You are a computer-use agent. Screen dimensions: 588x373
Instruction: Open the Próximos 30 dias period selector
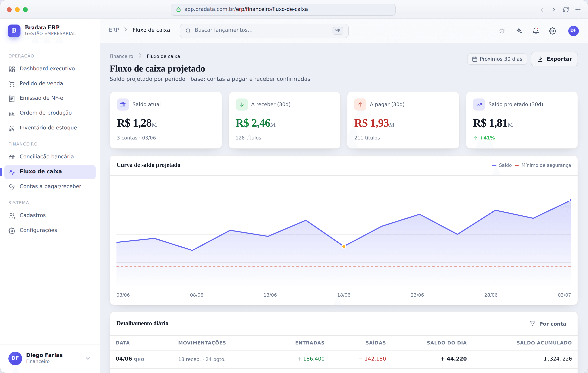497,59
